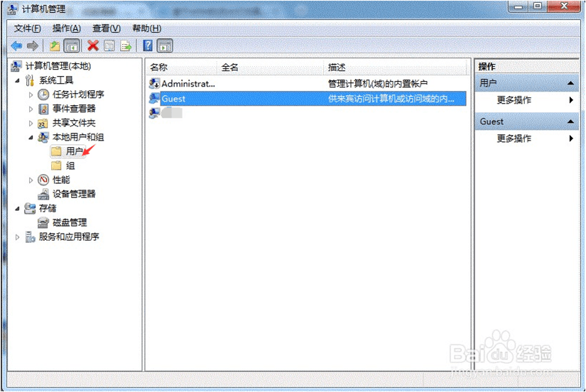This screenshot has width=586, height=392.
Task: Click 更多操作 under the Guest section
Action: [514, 138]
